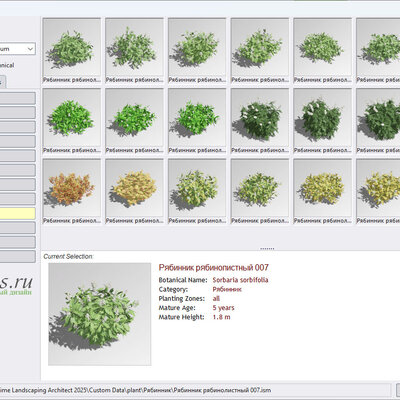
Task: Click the title 'Рябинник рябинолистный 007'
Action: pos(213,267)
